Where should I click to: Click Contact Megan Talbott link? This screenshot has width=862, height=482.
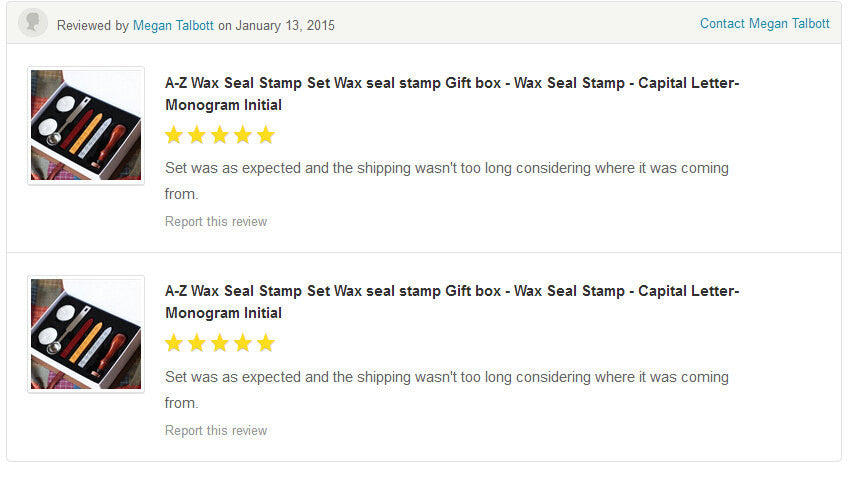tap(764, 24)
